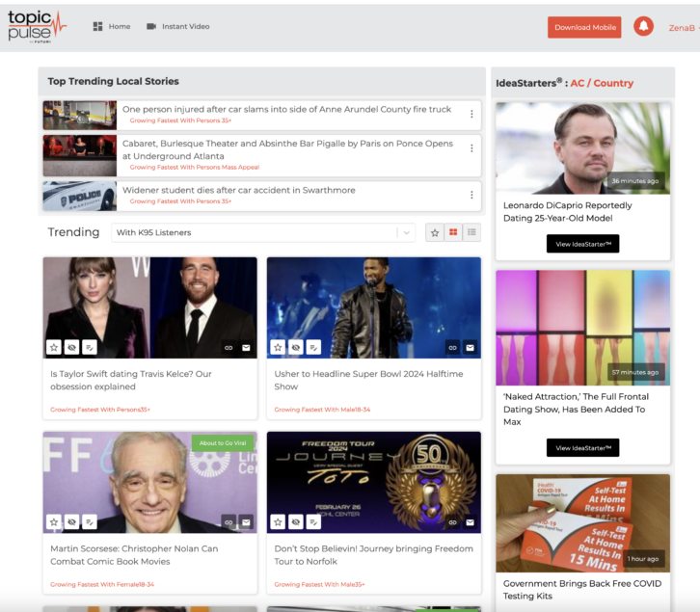Open One person injured fire truck headline
700x612 pixels.
[x=286, y=109]
